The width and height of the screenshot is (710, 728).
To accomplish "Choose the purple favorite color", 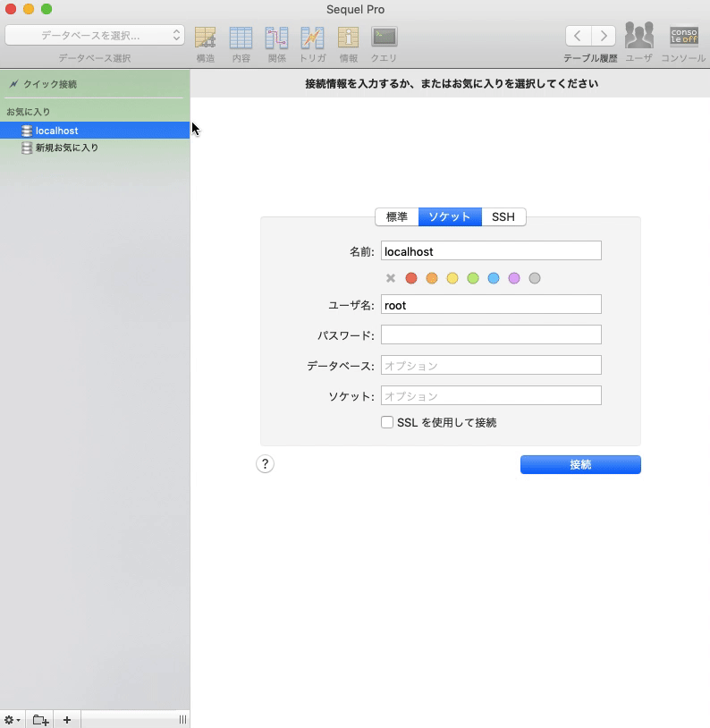I will (x=514, y=278).
